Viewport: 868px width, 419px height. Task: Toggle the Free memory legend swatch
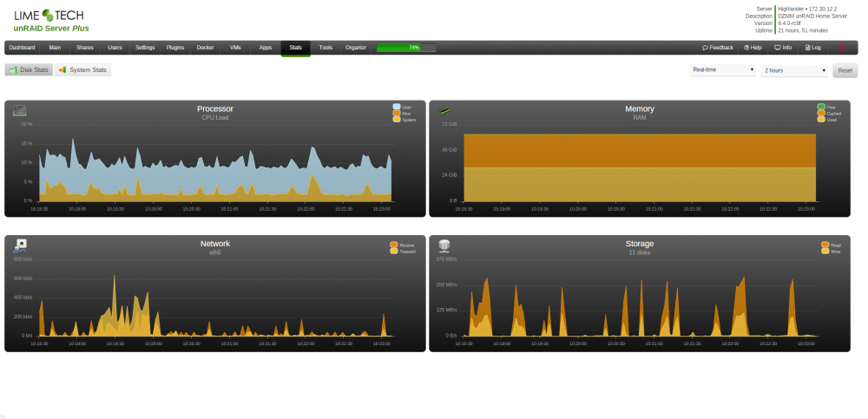tap(821, 107)
